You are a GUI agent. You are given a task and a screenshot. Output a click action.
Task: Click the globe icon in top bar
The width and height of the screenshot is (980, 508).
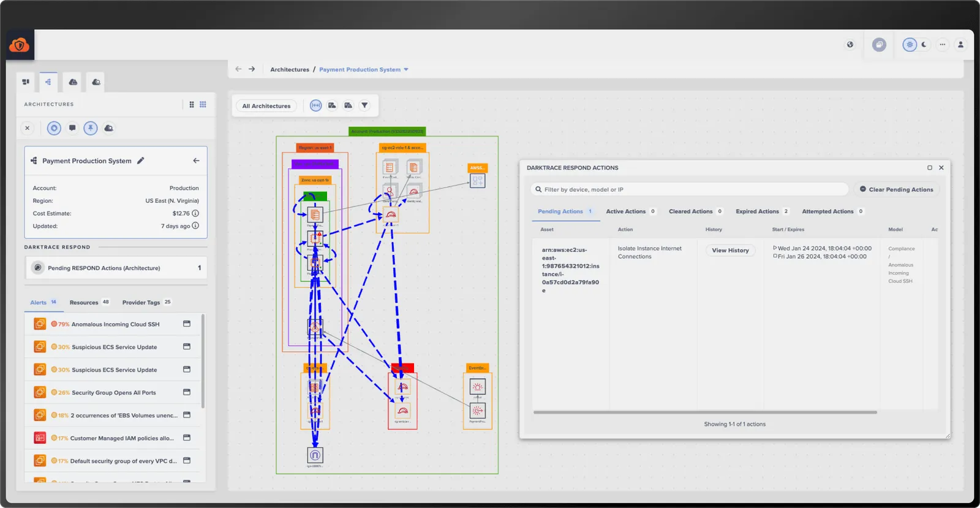pyautogui.click(x=850, y=44)
